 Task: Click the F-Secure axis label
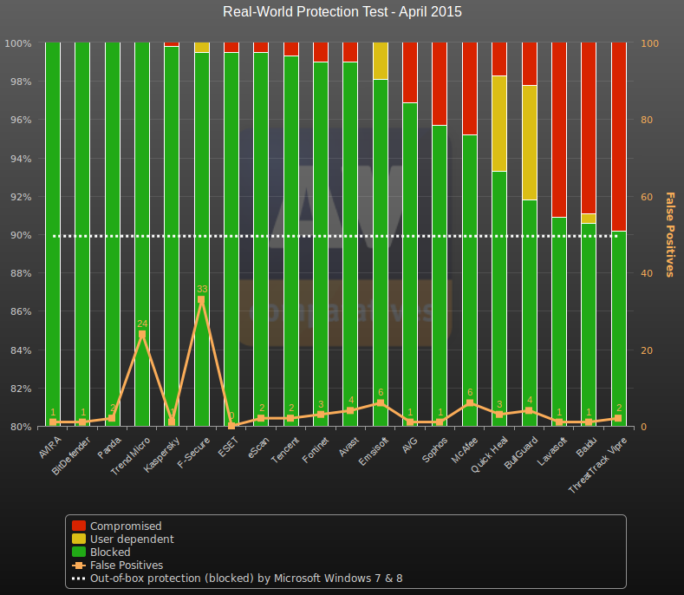pyautogui.click(x=193, y=453)
